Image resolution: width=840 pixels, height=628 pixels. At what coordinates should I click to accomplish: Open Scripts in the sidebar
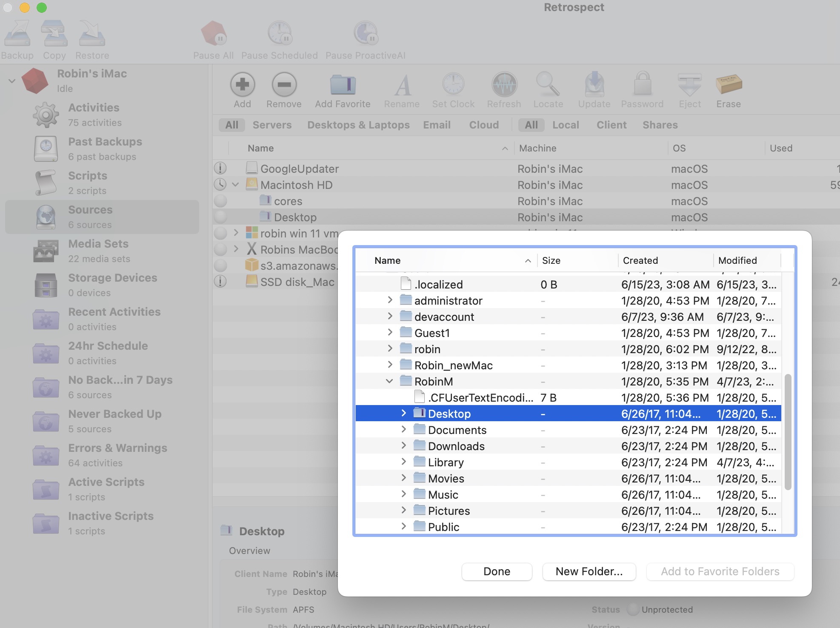(x=102, y=183)
